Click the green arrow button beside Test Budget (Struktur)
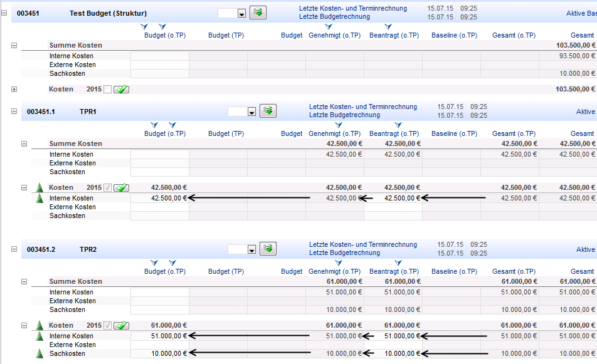The width and height of the screenshot is (597, 364). (x=258, y=13)
